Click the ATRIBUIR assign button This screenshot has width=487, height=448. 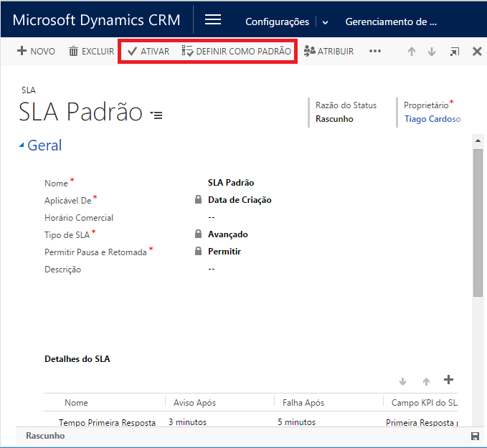[329, 51]
